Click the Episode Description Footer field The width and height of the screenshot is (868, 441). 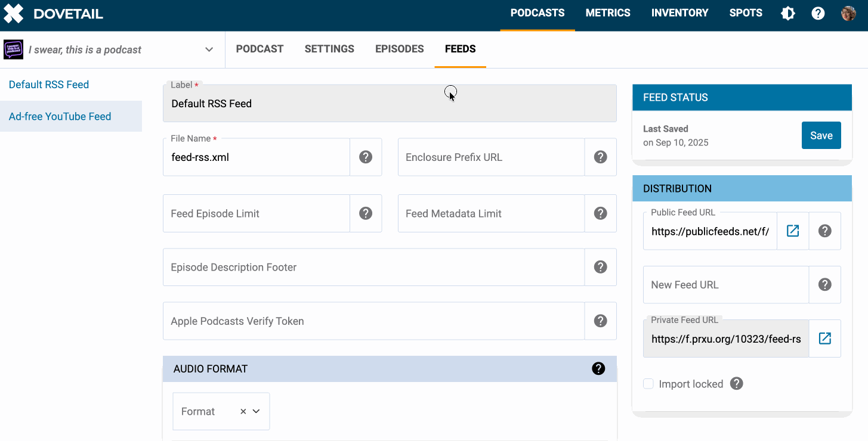click(373, 267)
